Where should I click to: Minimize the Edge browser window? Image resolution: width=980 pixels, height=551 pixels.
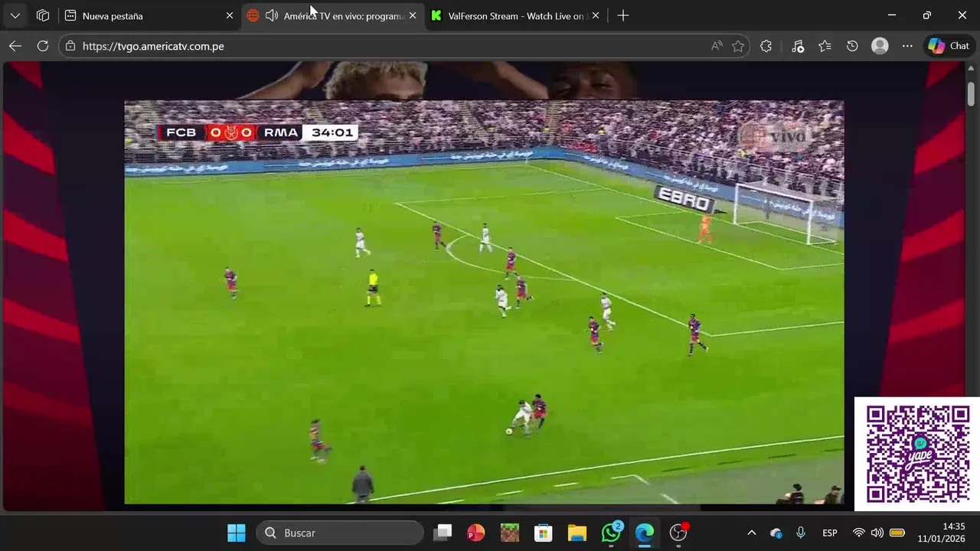(892, 15)
